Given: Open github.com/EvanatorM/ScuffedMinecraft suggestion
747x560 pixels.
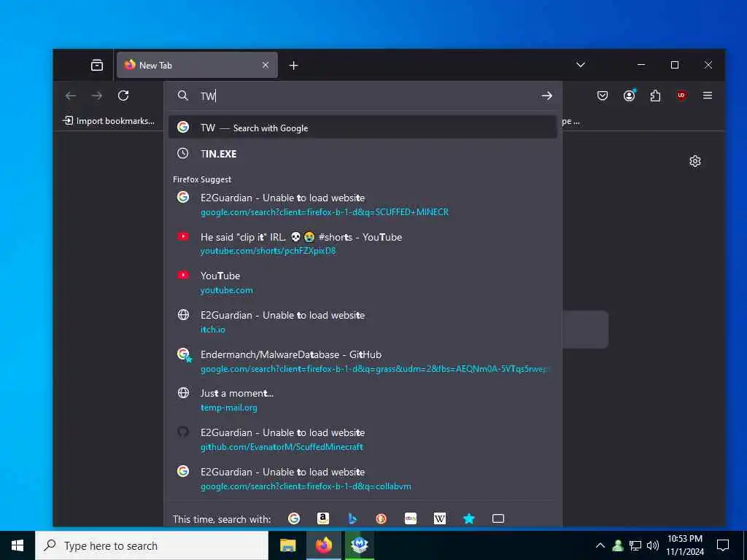Looking at the screenshot, I should click(363, 439).
